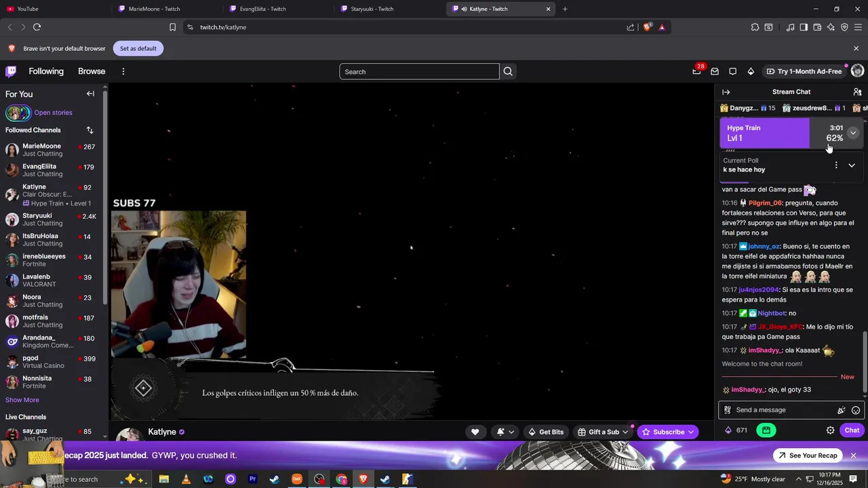This screenshot has width=868, height=488.
Task: Open stories link in sidebar
Action: tap(53, 113)
